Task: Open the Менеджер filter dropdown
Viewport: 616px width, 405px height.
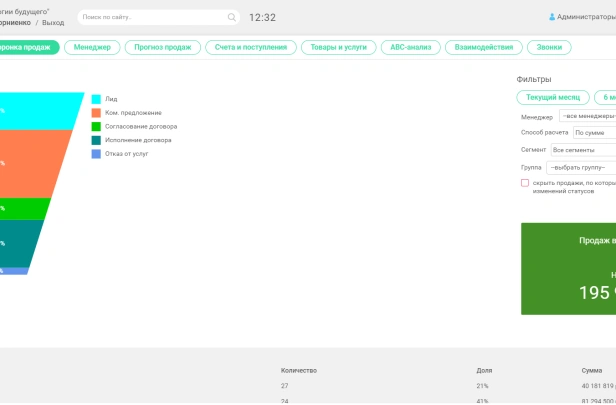Action: [588, 117]
